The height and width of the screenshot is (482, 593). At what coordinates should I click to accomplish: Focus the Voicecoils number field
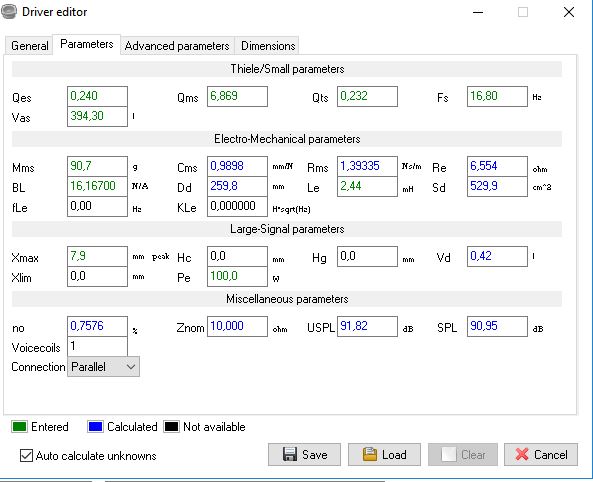97,346
